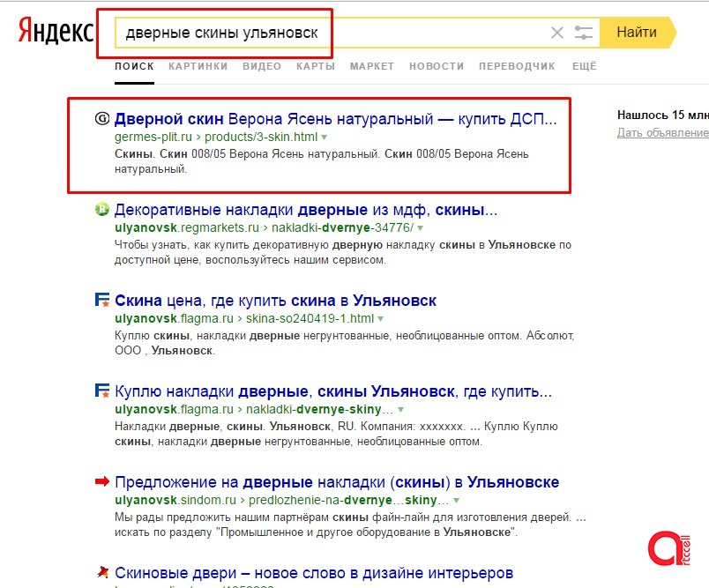Image resolution: width=709 pixels, height=588 pixels.
Task: Click favicon beside Скиновые двери result
Action: click(x=102, y=573)
